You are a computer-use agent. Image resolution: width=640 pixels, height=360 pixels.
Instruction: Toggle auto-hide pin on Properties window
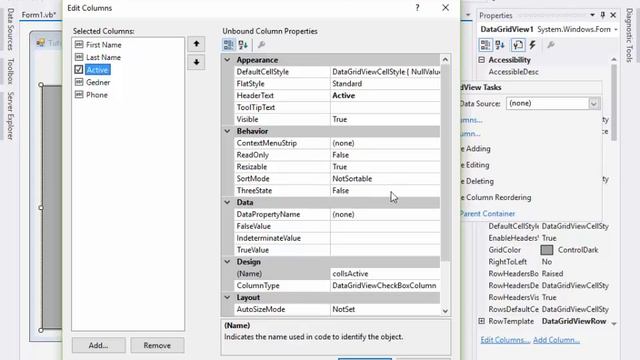(602, 15)
